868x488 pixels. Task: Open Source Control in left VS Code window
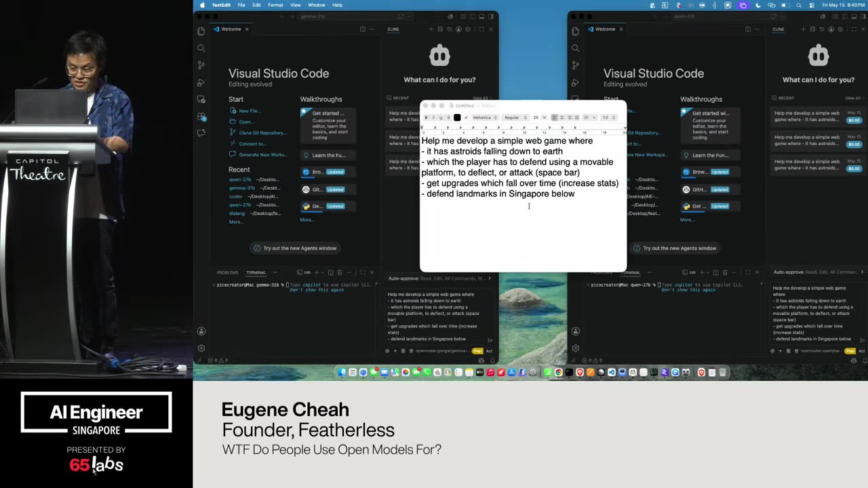[201, 65]
